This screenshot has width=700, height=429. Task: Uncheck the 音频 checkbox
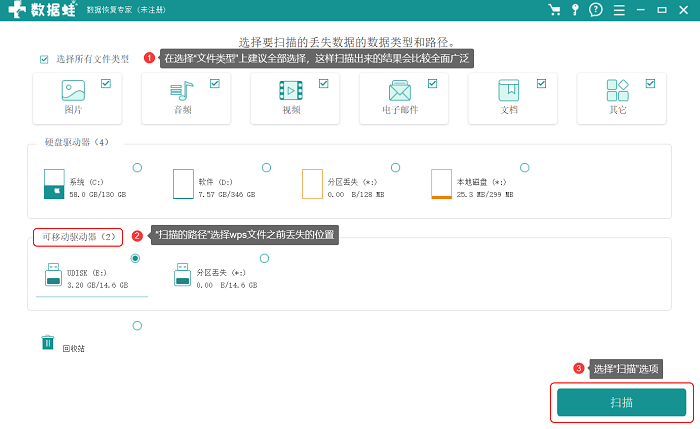pyautogui.click(x=215, y=83)
